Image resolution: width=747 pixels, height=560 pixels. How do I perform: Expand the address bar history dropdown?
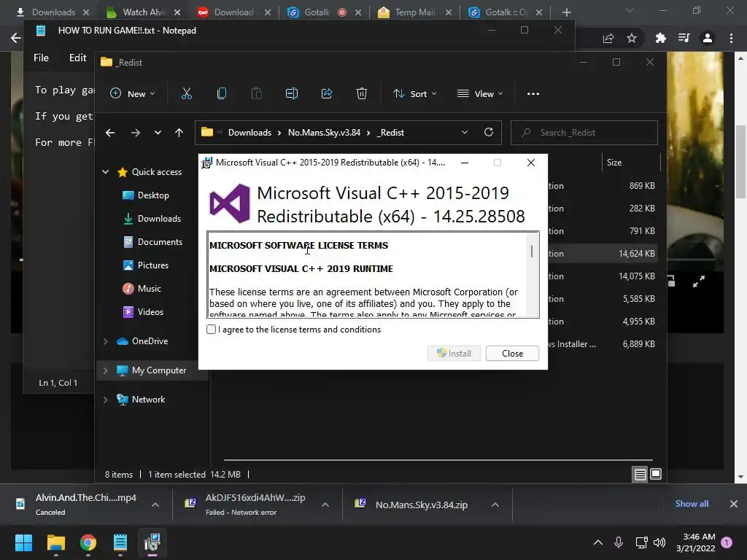coord(465,133)
